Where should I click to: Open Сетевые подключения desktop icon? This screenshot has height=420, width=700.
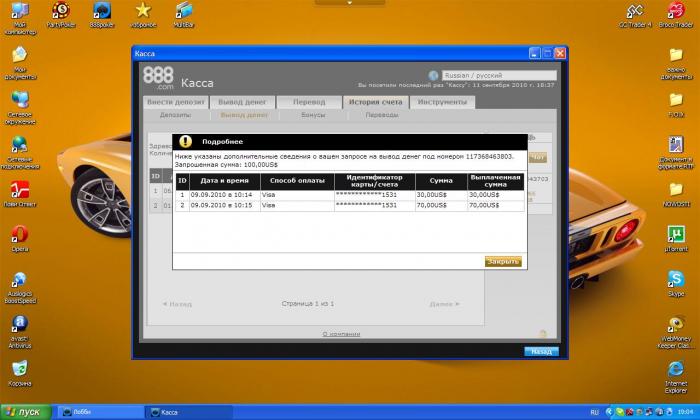point(20,152)
